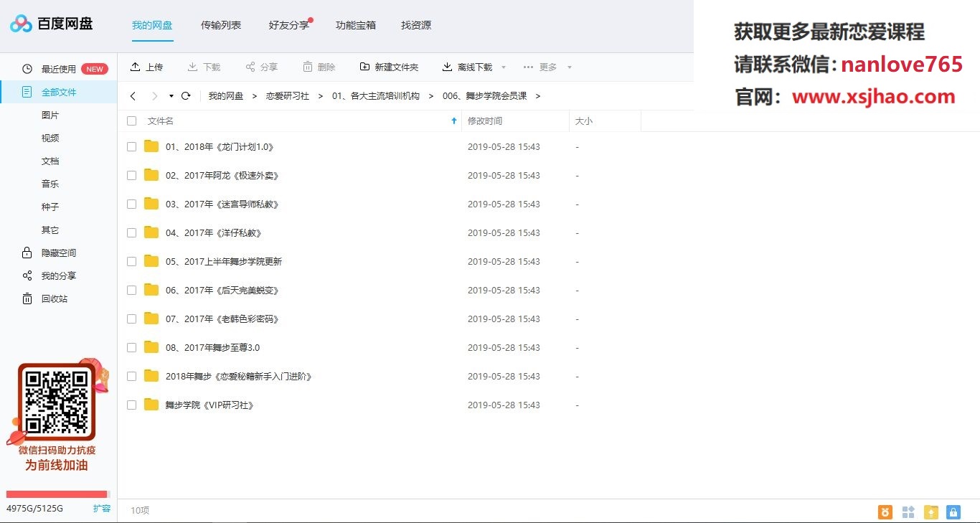Select 全部文件 in the sidebar
The height and width of the screenshot is (523, 980).
59,92
